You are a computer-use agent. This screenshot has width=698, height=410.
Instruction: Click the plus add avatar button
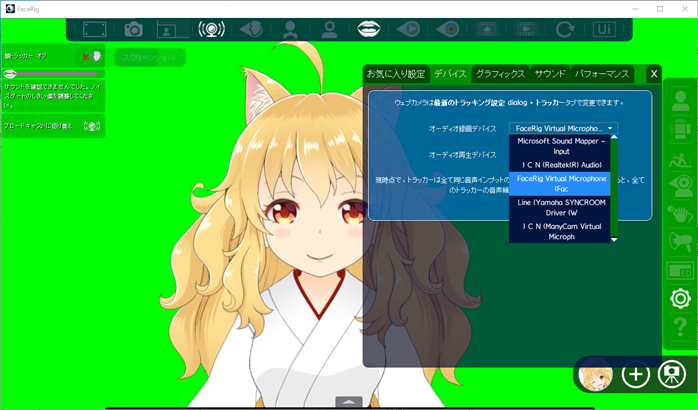click(635, 374)
